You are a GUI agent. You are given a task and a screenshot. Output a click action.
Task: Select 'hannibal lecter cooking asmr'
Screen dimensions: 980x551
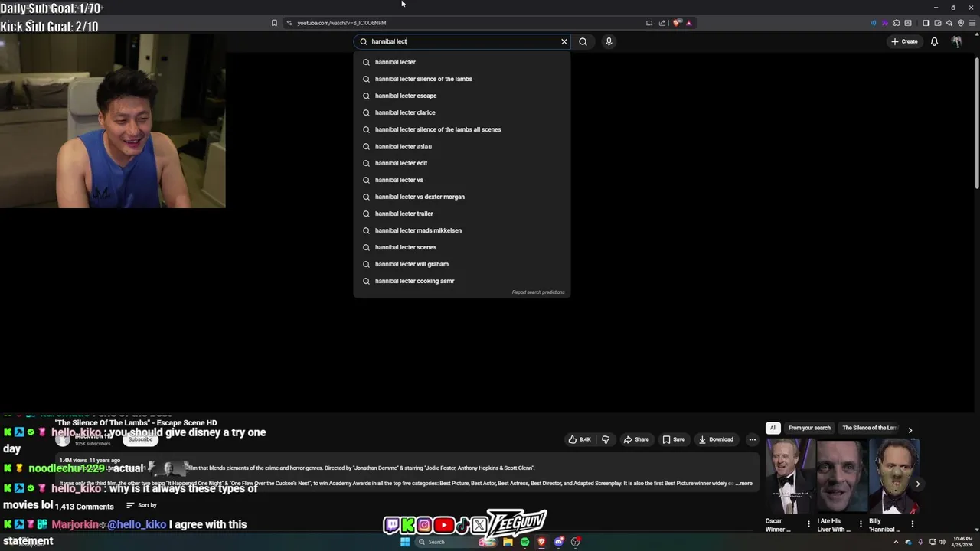462,281
